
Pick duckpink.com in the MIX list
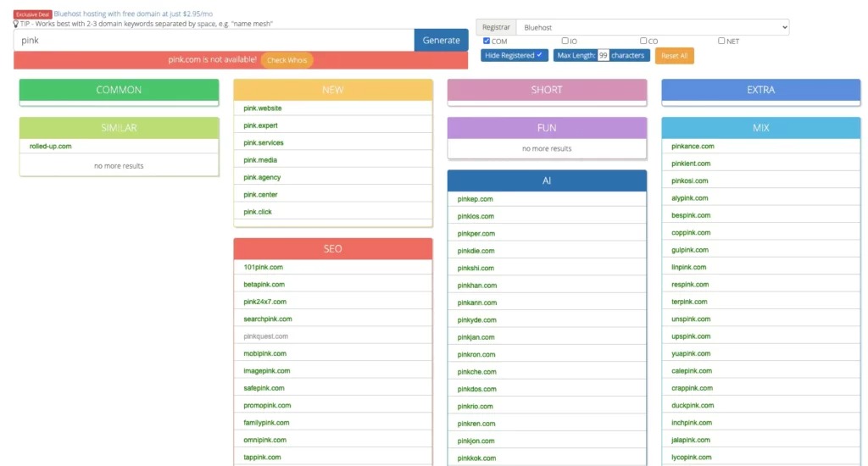(x=693, y=406)
